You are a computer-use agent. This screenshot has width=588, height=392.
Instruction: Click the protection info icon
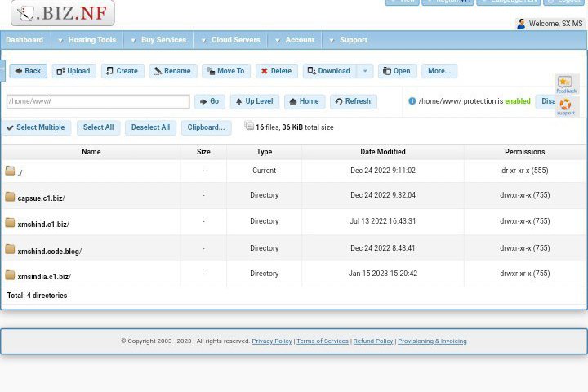click(x=412, y=101)
